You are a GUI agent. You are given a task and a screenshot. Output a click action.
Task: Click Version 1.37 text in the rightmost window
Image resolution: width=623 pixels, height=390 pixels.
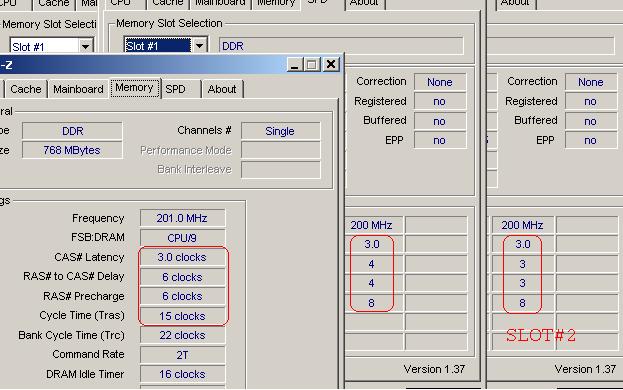click(585, 369)
